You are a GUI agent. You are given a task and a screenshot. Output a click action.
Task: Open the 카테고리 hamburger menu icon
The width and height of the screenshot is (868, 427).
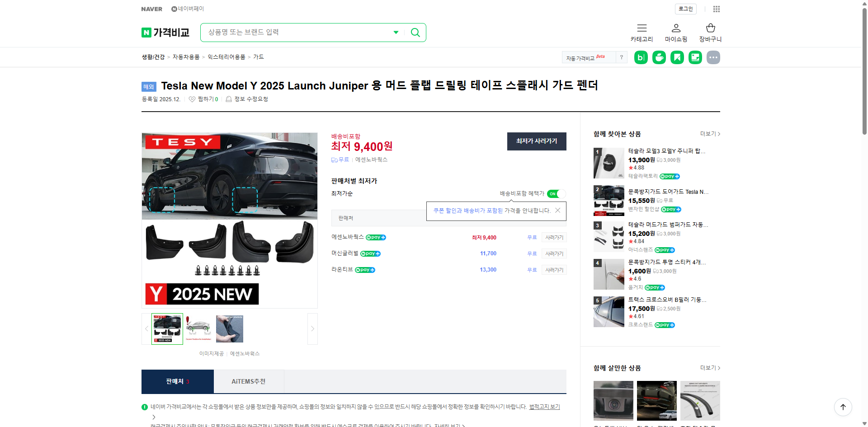pyautogui.click(x=642, y=28)
